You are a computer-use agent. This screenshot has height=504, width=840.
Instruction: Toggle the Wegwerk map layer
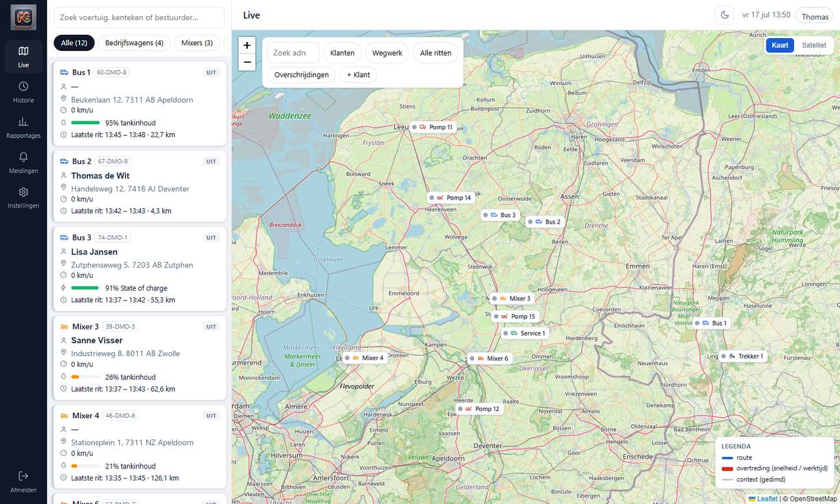387,53
